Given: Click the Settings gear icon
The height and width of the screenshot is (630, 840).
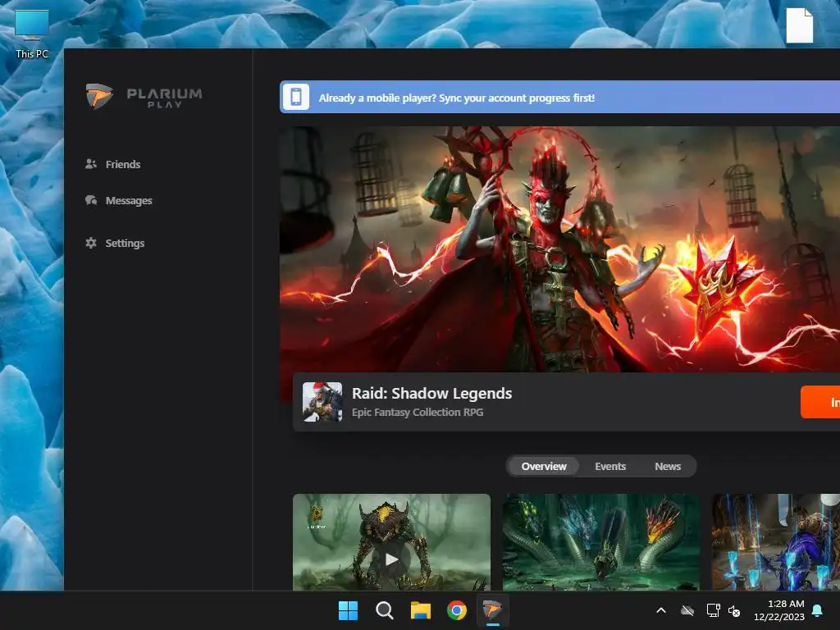Looking at the screenshot, I should point(91,243).
